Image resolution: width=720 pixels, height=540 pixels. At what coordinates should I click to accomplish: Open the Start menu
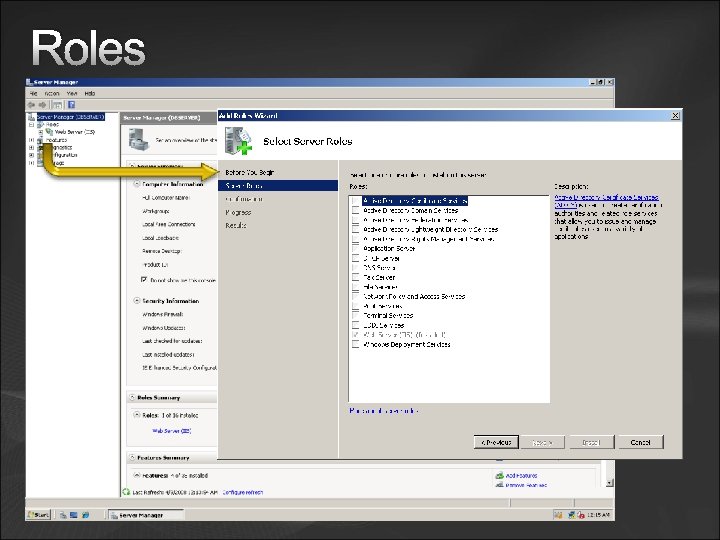point(39,515)
